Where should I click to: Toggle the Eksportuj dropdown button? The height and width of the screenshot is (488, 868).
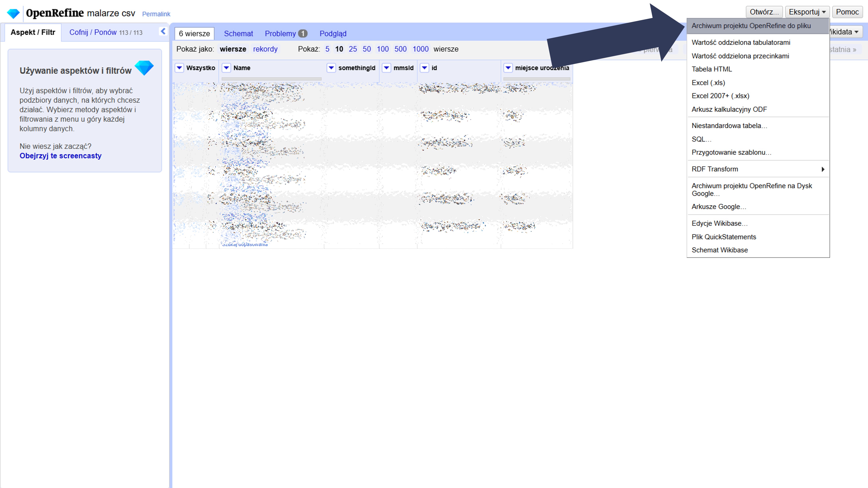(x=807, y=12)
